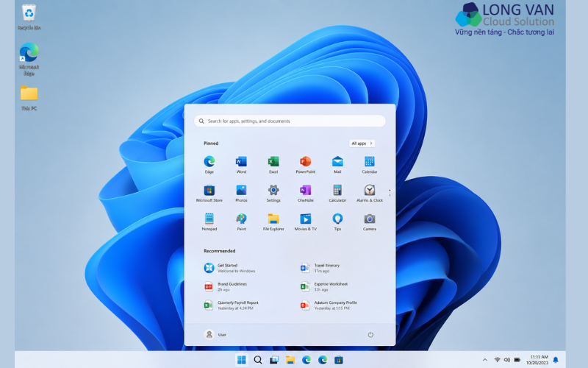
Task: Open the User account button
Action: pos(215,335)
